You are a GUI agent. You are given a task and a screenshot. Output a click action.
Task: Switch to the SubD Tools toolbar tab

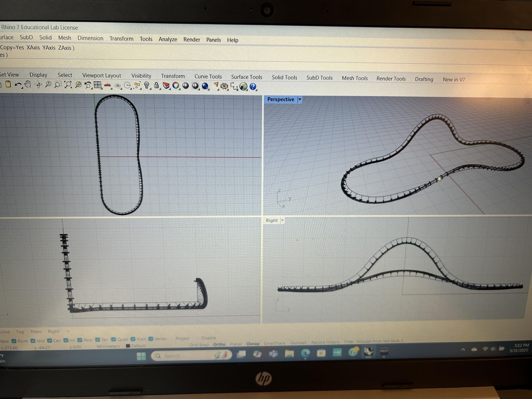[x=319, y=78]
